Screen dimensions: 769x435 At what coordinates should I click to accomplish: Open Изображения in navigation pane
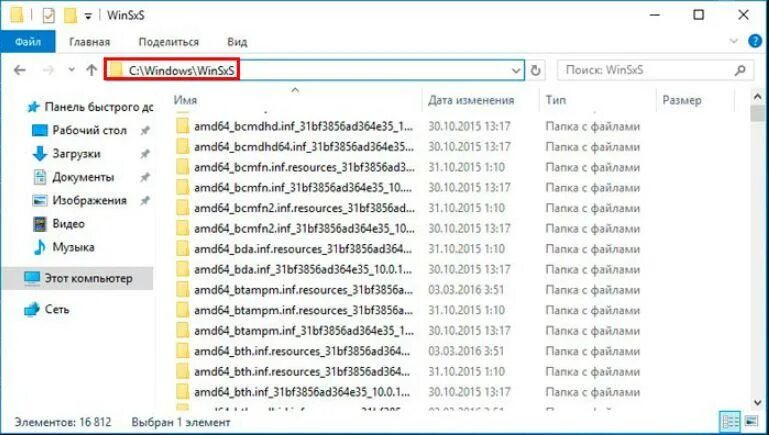point(89,200)
